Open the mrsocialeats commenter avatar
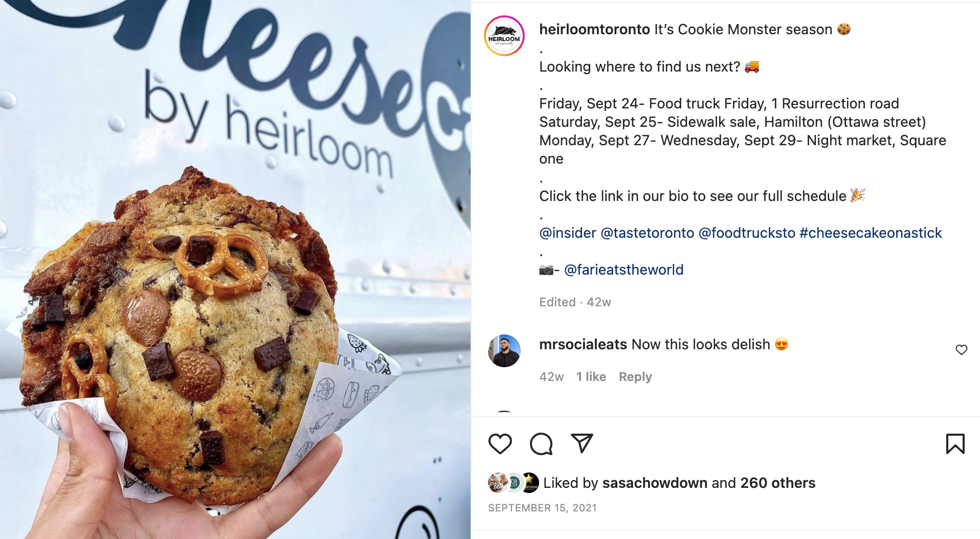This screenshot has width=980, height=539. (x=504, y=351)
